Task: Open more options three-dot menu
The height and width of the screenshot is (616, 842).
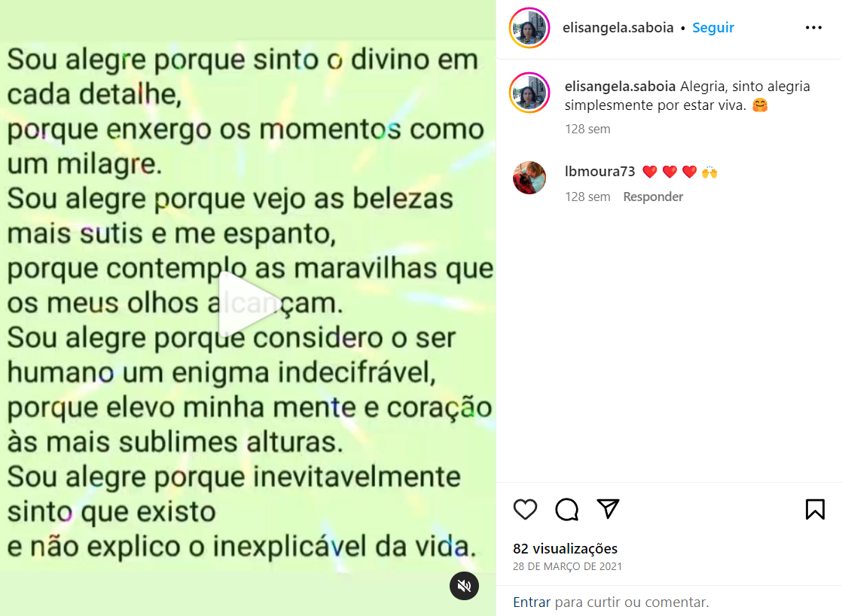Action: click(813, 27)
